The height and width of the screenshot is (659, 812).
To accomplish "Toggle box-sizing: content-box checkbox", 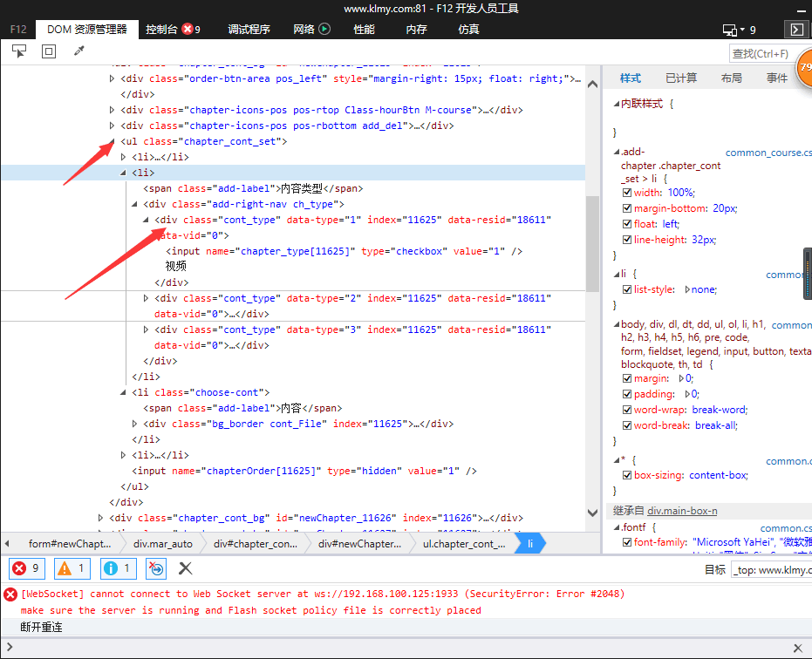I will (626, 475).
